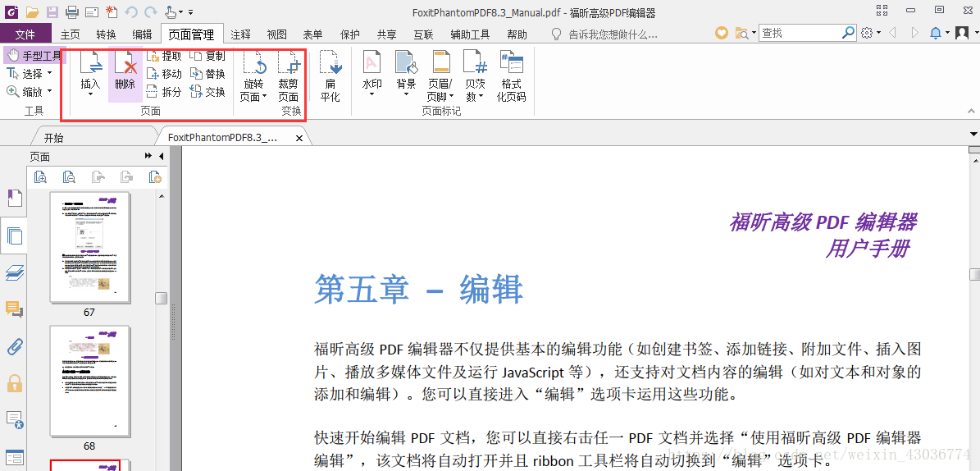Click the Open folder icon in quick access
Screen dimensions: 980x471
coord(32,11)
